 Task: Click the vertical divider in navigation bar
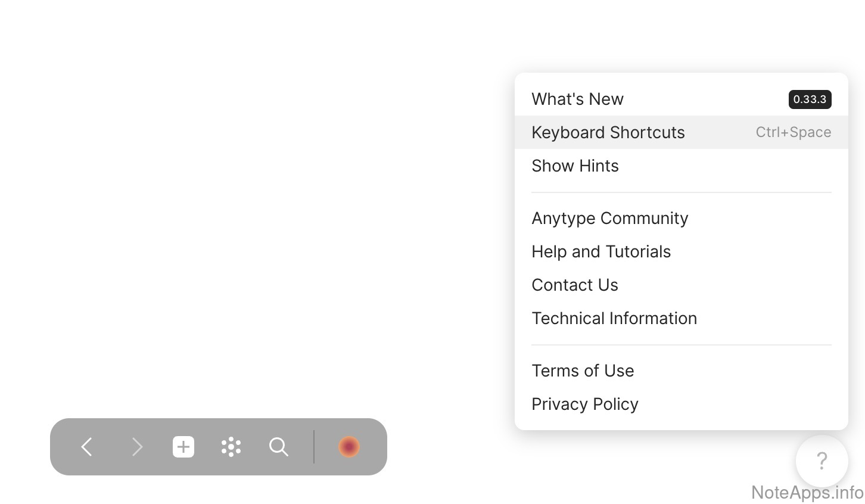pos(314,447)
